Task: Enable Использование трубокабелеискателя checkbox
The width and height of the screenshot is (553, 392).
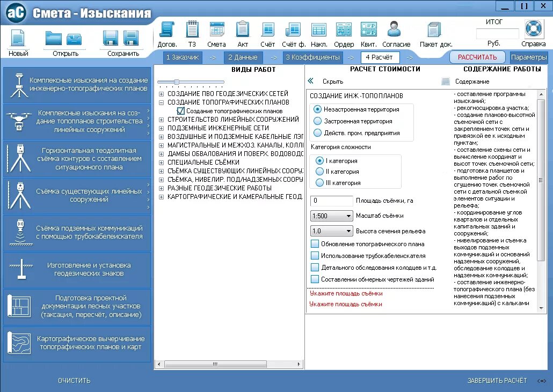Action: [315, 256]
